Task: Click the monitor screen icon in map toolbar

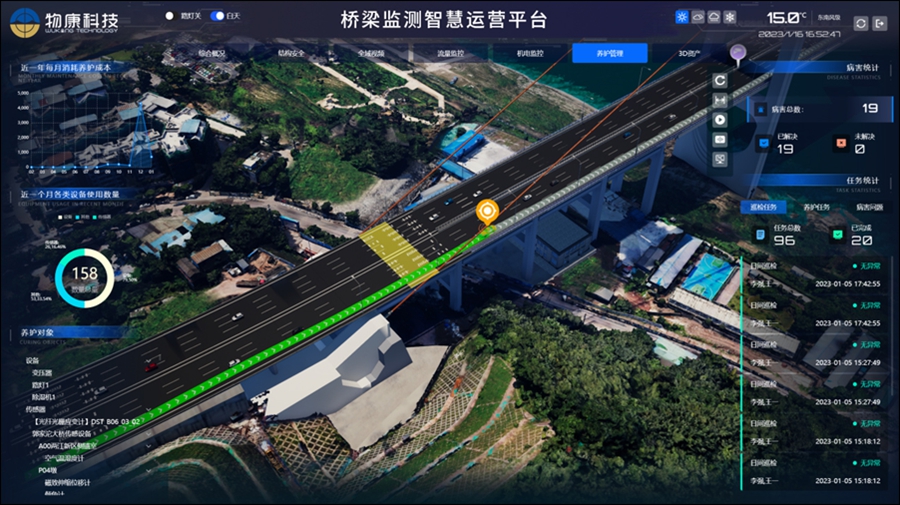Action: [720, 159]
